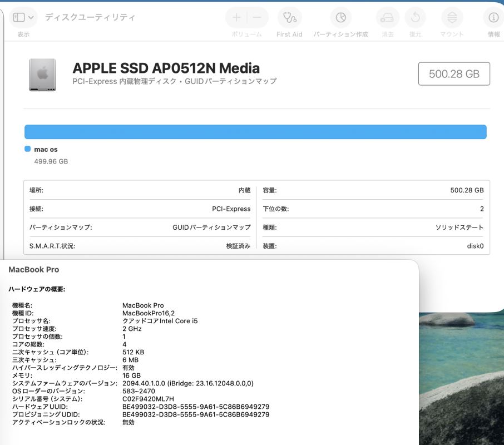This screenshot has width=504, height=445.
Task: Click the erase (消去) toolbar icon
Action: pos(387,17)
